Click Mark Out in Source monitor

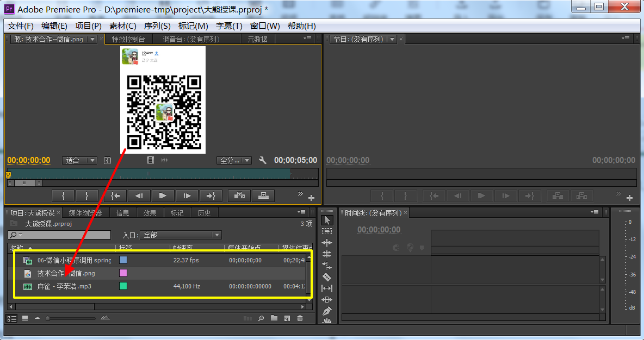[86, 196]
